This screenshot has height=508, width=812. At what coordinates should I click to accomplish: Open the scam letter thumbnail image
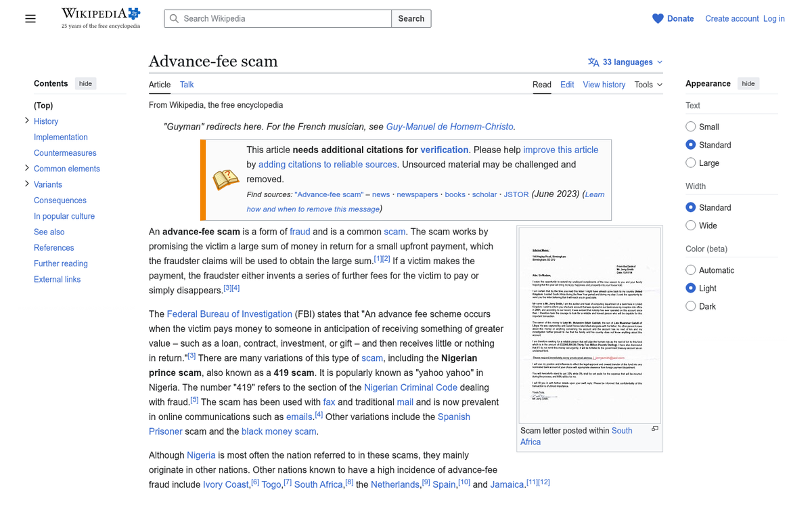589,325
